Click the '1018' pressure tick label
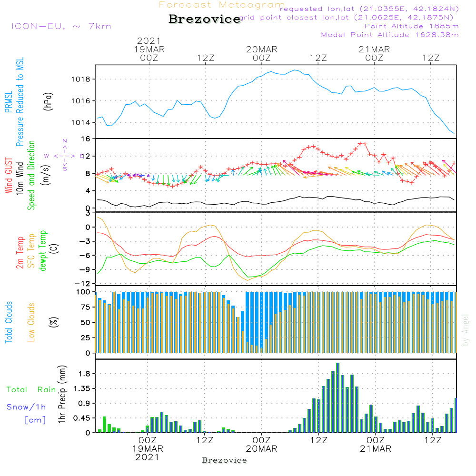This screenshot has width=476, height=476. point(81,79)
